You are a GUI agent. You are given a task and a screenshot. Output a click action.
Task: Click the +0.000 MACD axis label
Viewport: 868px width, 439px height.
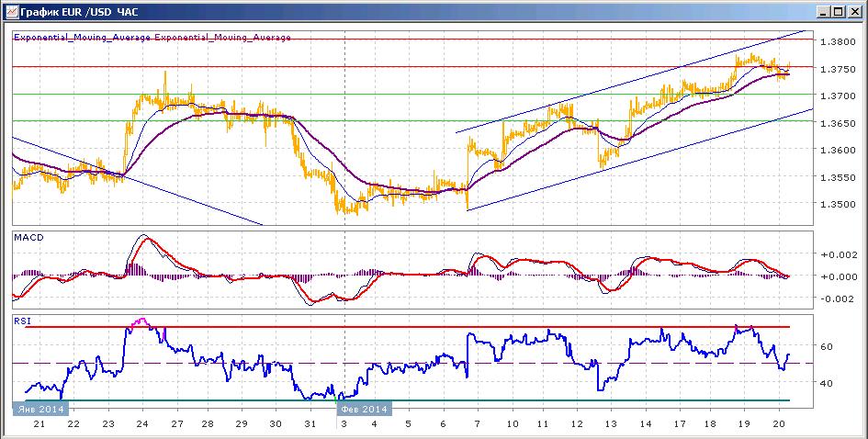[838, 276]
